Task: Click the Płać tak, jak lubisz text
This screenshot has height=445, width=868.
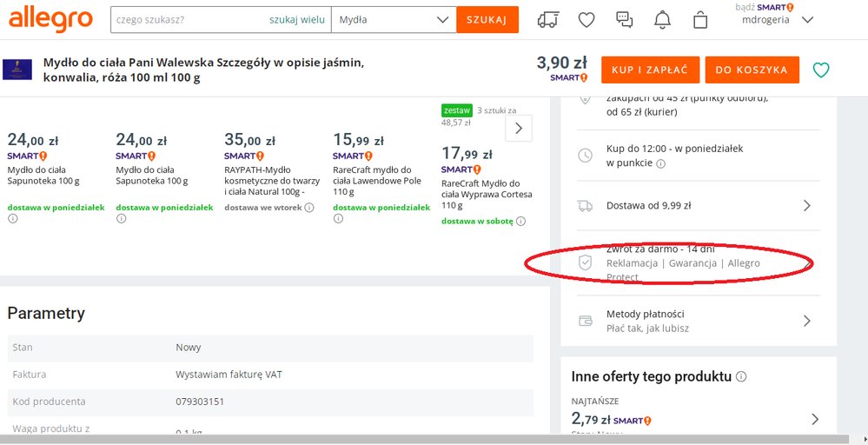Action: click(x=647, y=329)
